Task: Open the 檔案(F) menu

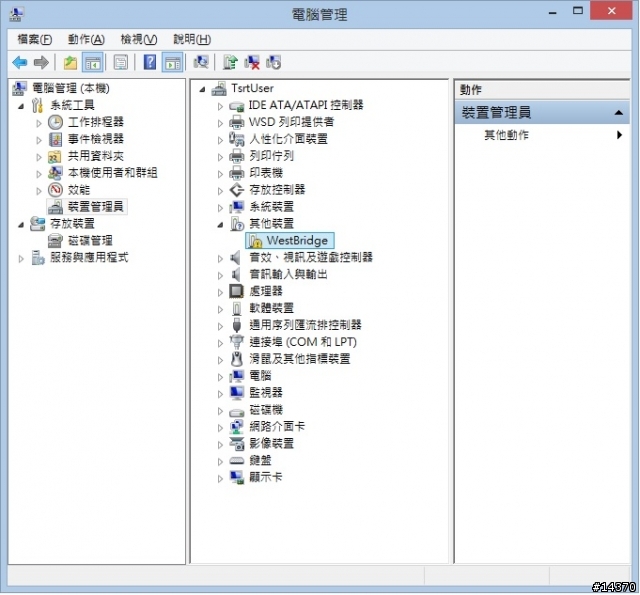Action: pos(35,40)
